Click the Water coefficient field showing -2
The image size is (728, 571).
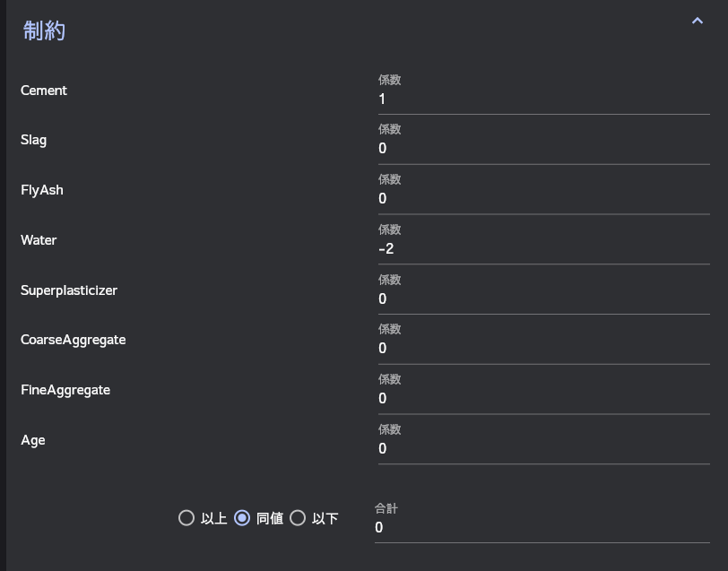543,249
